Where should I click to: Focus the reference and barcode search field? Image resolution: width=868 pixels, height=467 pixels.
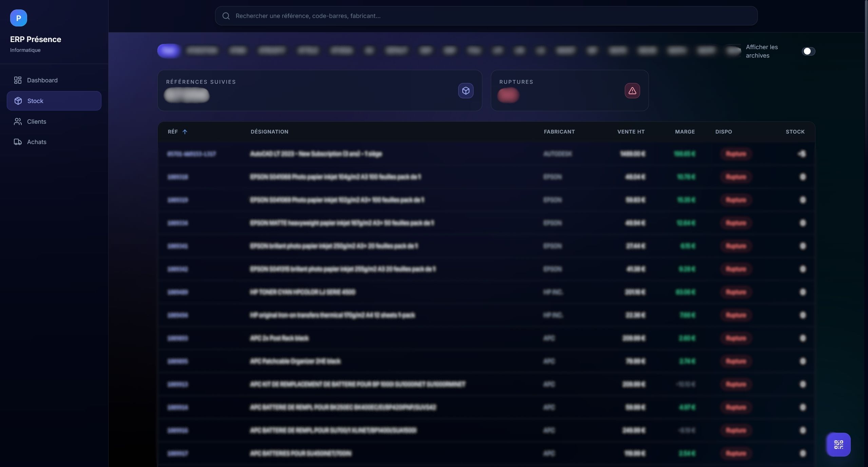486,16
